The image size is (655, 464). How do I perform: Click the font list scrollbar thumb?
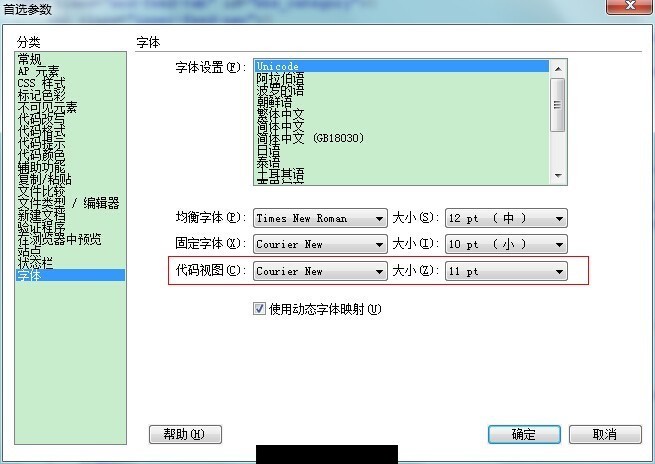point(558,104)
